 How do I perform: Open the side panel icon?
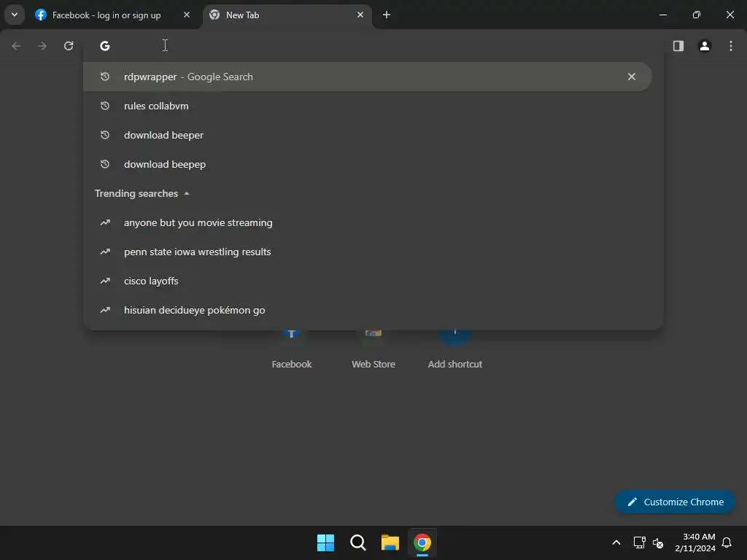[678, 46]
